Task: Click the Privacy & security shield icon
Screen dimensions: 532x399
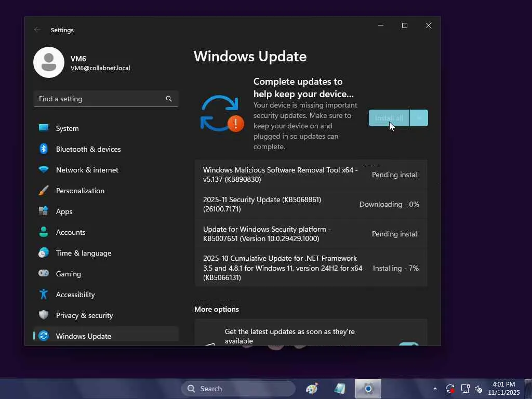Action: pyautogui.click(x=44, y=315)
